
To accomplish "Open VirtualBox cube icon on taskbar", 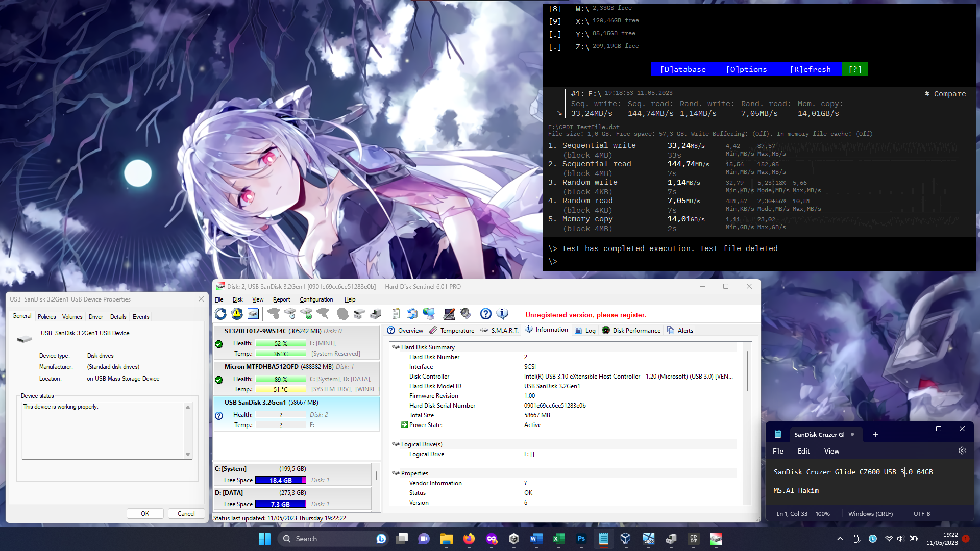I will tap(626, 539).
